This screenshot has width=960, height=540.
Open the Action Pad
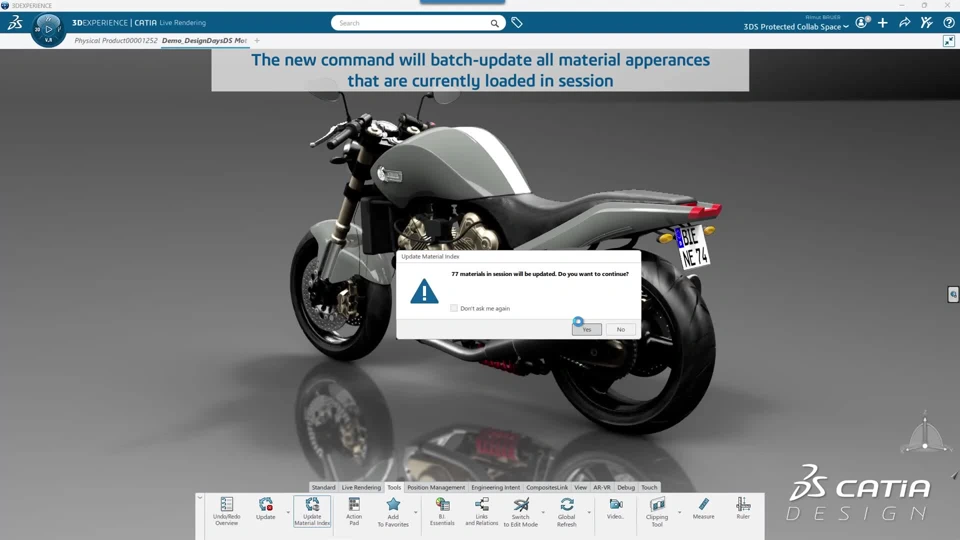[354, 511]
